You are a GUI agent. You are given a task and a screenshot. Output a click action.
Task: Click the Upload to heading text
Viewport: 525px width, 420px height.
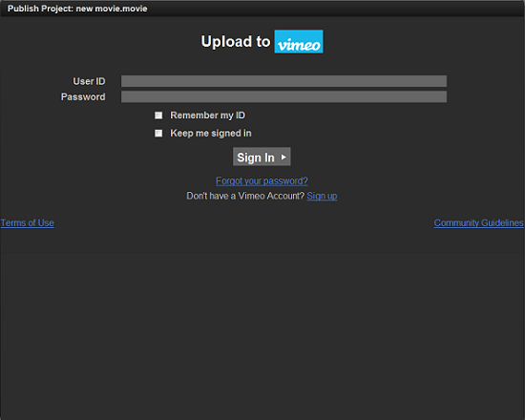(236, 42)
